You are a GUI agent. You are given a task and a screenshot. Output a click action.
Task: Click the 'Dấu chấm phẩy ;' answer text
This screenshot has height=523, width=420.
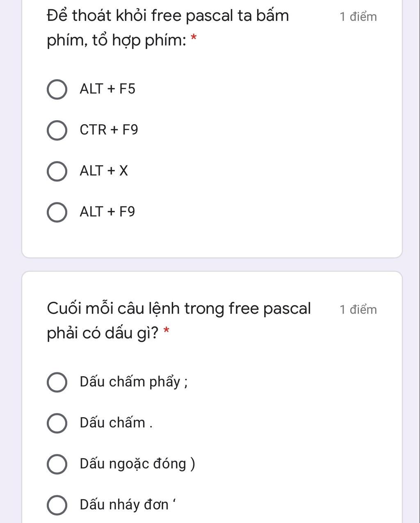[x=134, y=382]
